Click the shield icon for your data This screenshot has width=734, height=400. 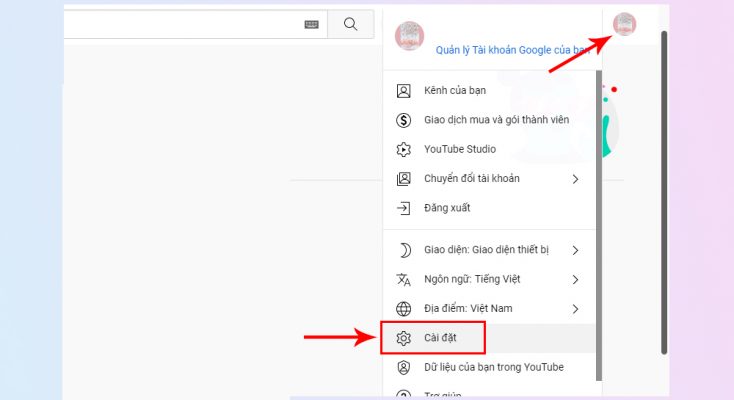coord(404,368)
